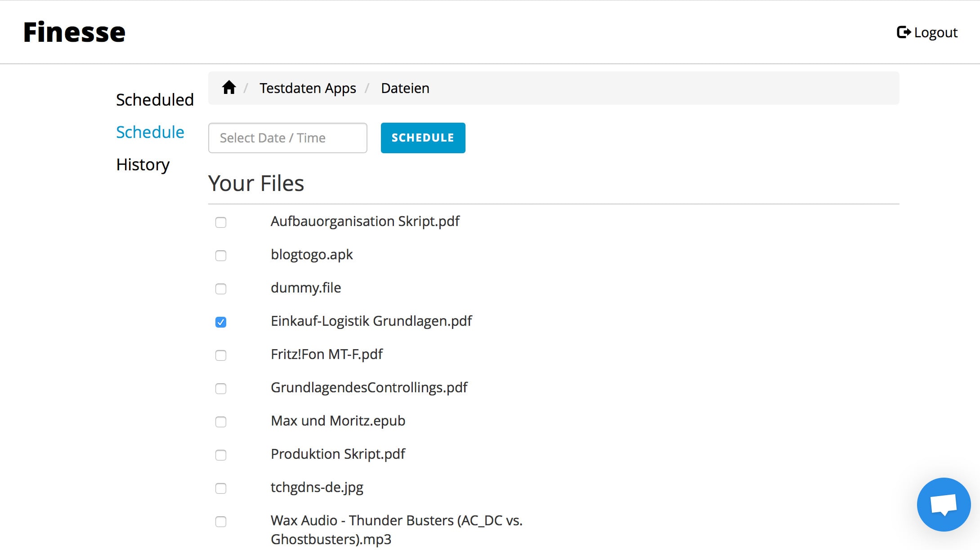Open the chat bubble widget
This screenshot has height=550, width=980.
pyautogui.click(x=943, y=504)
